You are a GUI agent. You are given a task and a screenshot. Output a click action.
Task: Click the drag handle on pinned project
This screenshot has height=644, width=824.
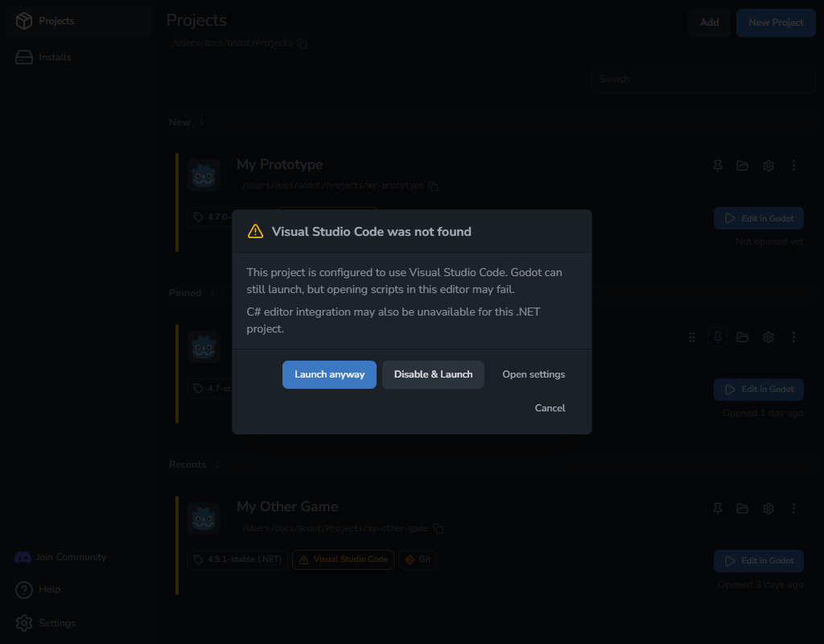(x=692, y=337)
